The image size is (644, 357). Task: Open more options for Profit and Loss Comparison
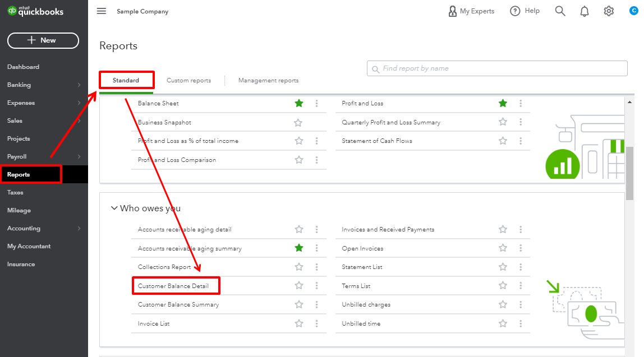pyautogui.click(x=316, y=160)
